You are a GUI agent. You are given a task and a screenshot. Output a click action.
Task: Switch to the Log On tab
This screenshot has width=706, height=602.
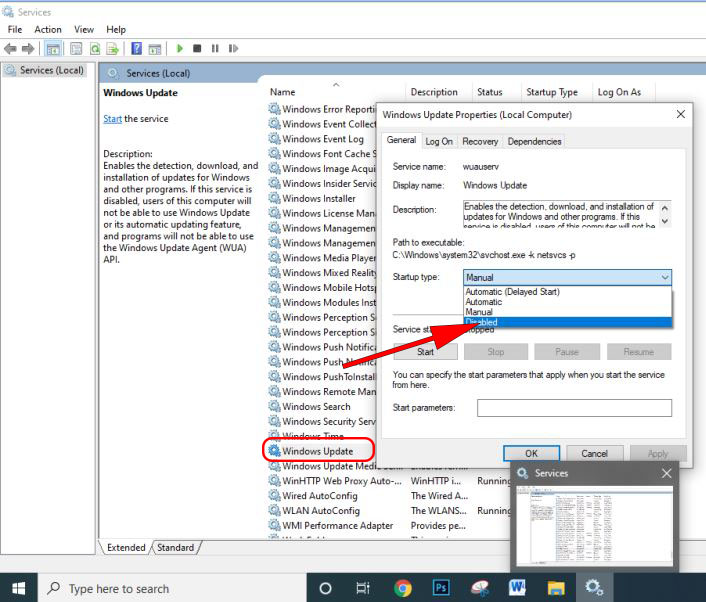439,141
